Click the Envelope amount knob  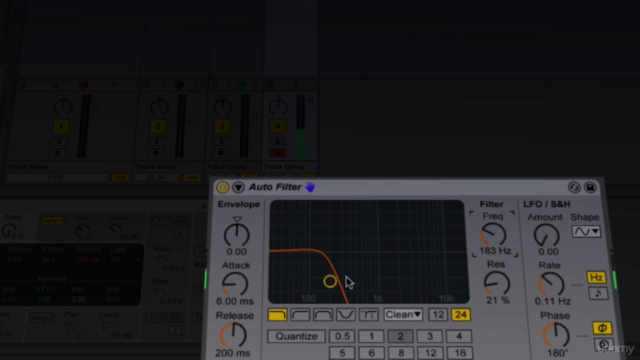tap(236, 234)
